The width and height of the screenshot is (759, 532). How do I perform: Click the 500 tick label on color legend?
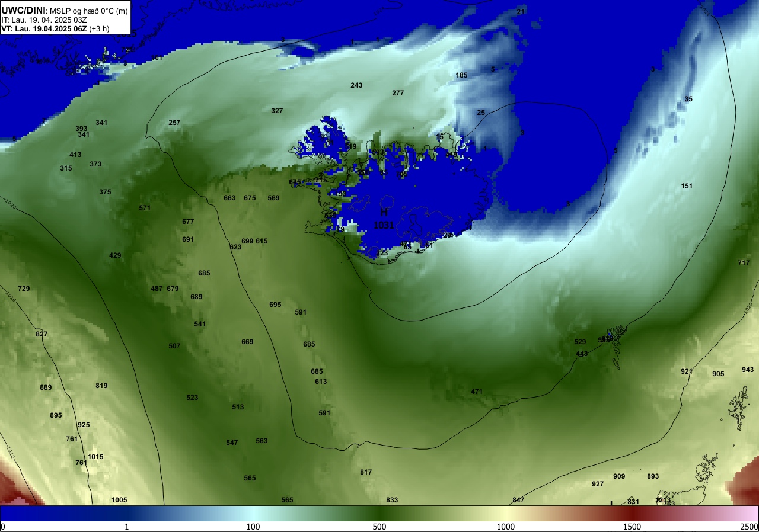tap(379, 527)
